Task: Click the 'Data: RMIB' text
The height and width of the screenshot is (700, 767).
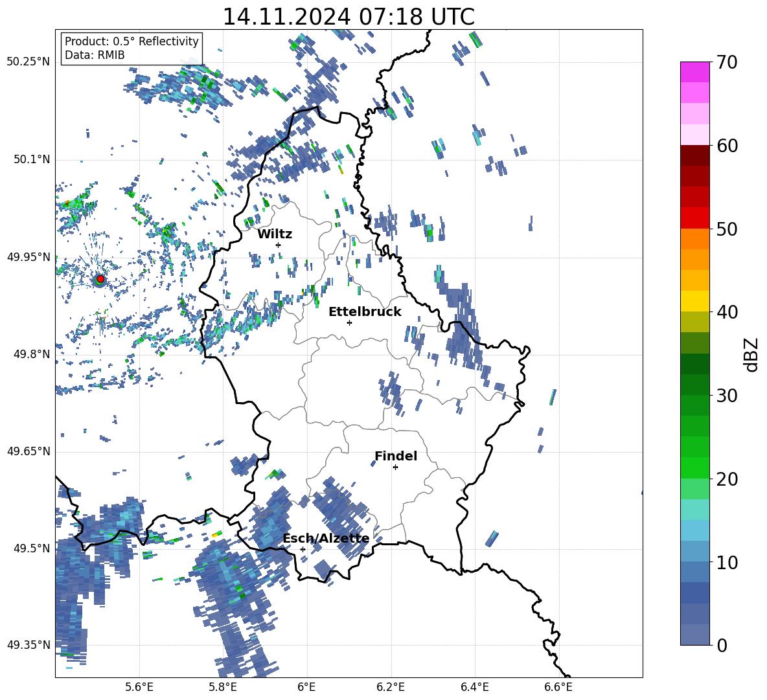Action: pyautogui.click(x=95, y=55)
